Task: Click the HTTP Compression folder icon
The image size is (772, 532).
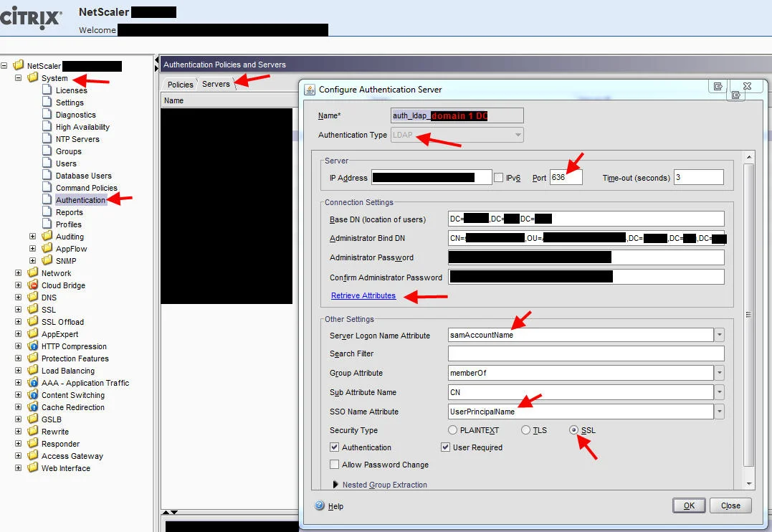Action: [x=33, y=346]
